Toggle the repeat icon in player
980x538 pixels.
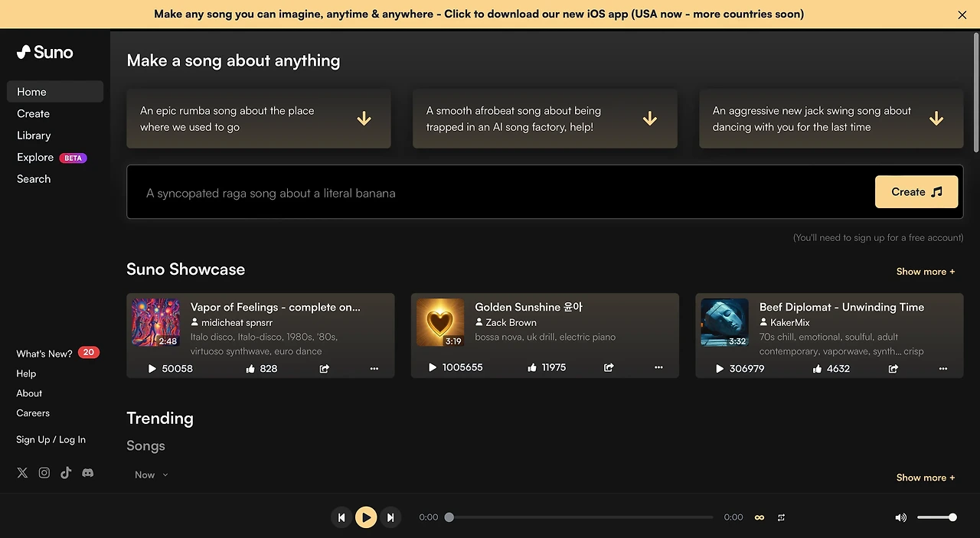(781, 517)
